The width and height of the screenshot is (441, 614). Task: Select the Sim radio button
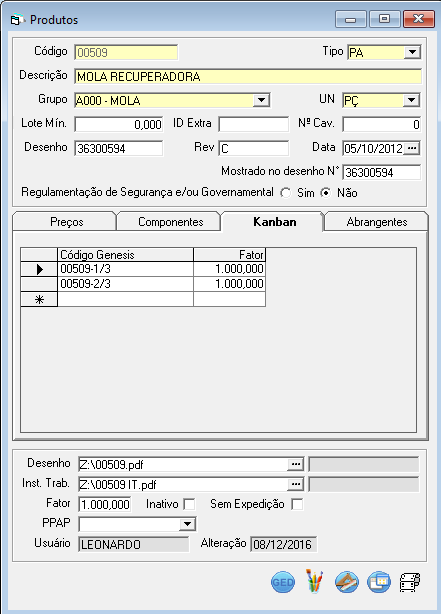[286, 193]
